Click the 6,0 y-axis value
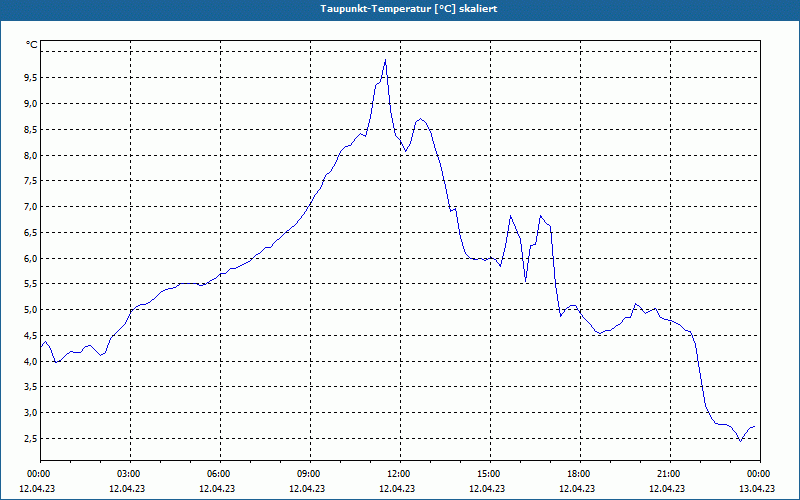The image size is (800, 500). pyautogui.click(x=31, y=258)
